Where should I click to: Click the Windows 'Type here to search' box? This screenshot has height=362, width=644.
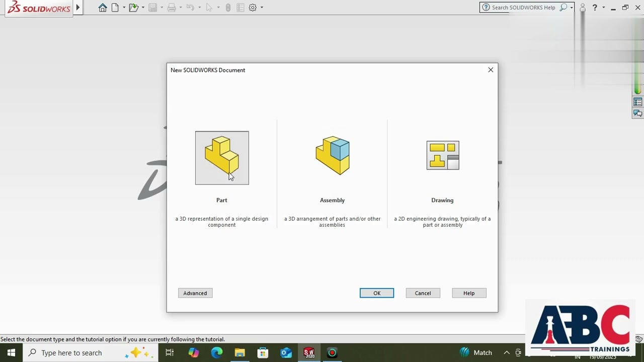tap(91, 353)
